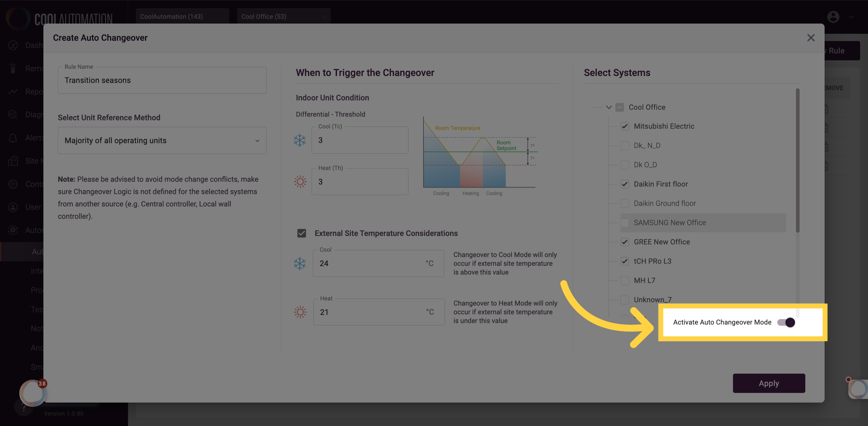Check the MH L7 system
Image resolution: width=868 pixels, height=426 pixels.
point(625,280)
